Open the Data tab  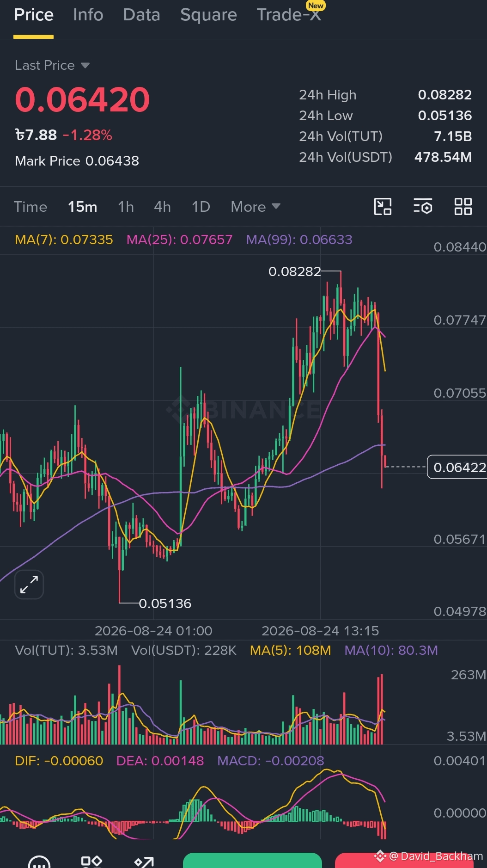(x=141, y=15)
